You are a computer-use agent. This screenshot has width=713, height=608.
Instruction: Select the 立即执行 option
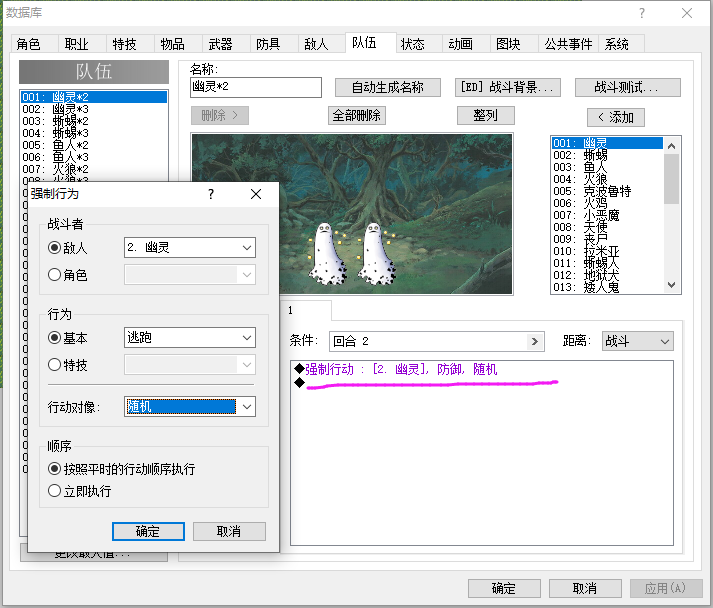[55, 491]
